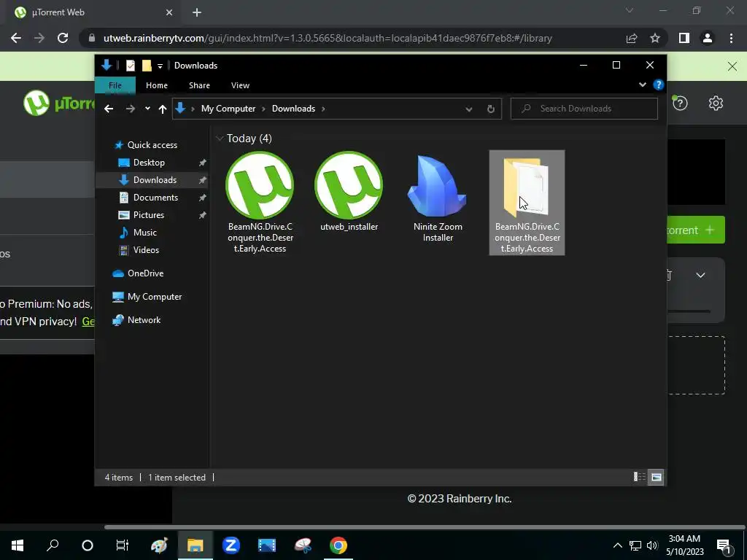Image resolution: width=747 pixels, height=560 pixels.
Task: Open Music in navigation pane
Action: click(138, 233)
